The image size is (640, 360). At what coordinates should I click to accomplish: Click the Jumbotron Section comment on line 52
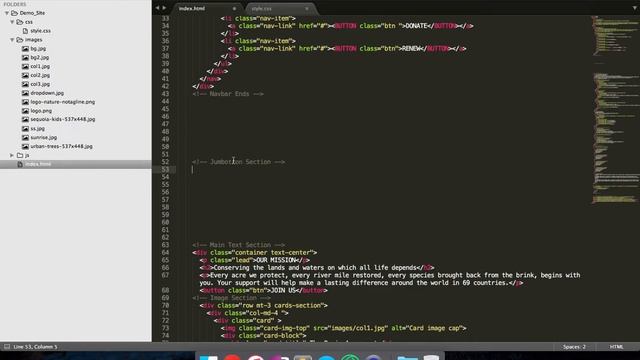(x=239, y=162)
